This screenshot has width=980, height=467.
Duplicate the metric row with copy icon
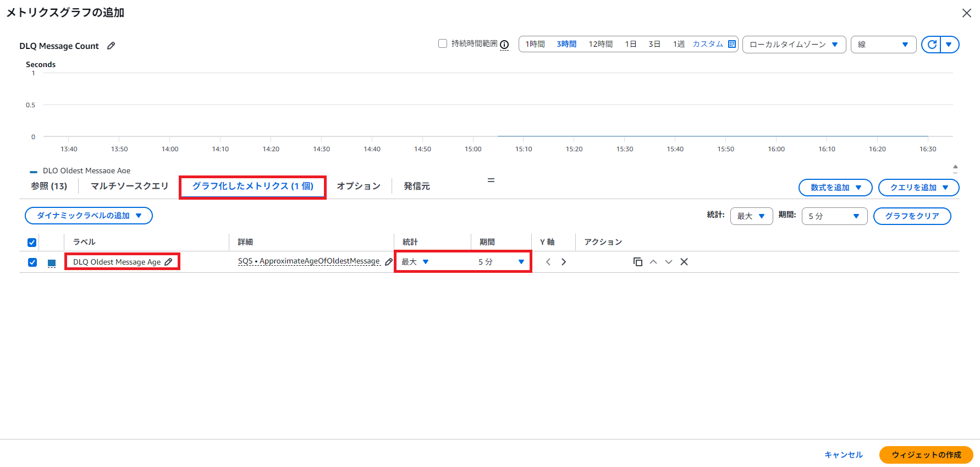tap(638, 262)
